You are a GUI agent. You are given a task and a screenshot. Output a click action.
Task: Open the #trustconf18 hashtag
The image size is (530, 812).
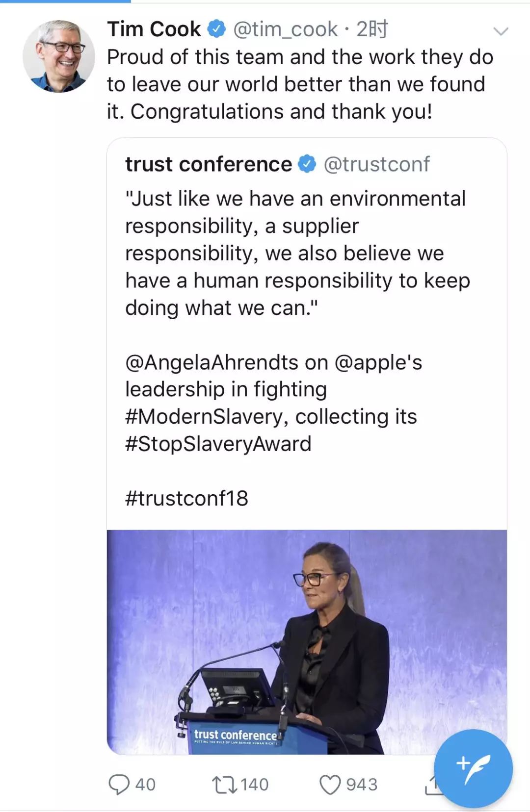187,498
